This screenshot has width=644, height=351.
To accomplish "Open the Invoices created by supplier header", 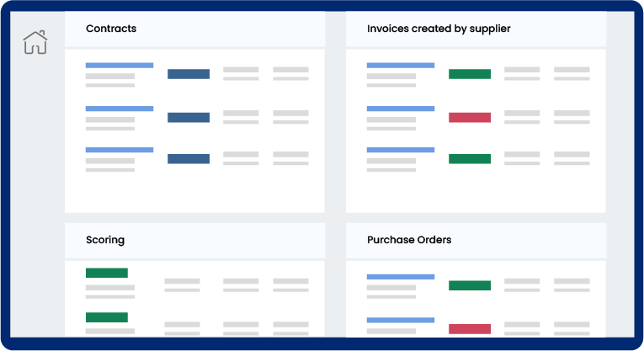I will tap(439, 29).
